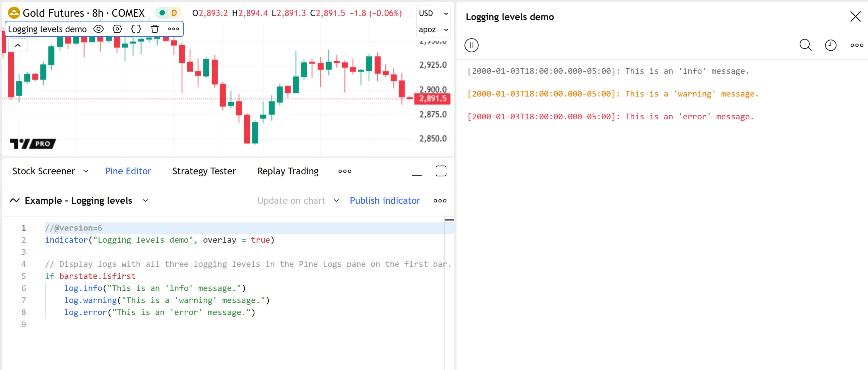Open indicator settings hexagon icon
The height and width of the screenshot is (370, 868).
[117, 29]
